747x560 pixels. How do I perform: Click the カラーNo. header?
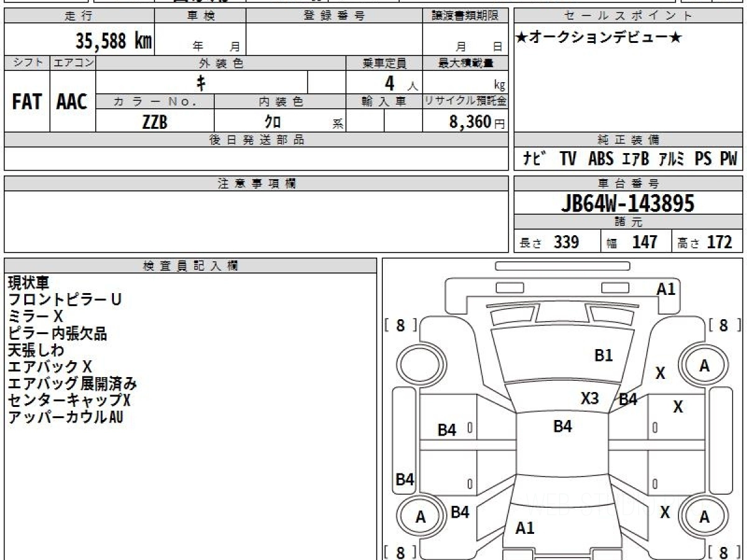coord(155,101)
